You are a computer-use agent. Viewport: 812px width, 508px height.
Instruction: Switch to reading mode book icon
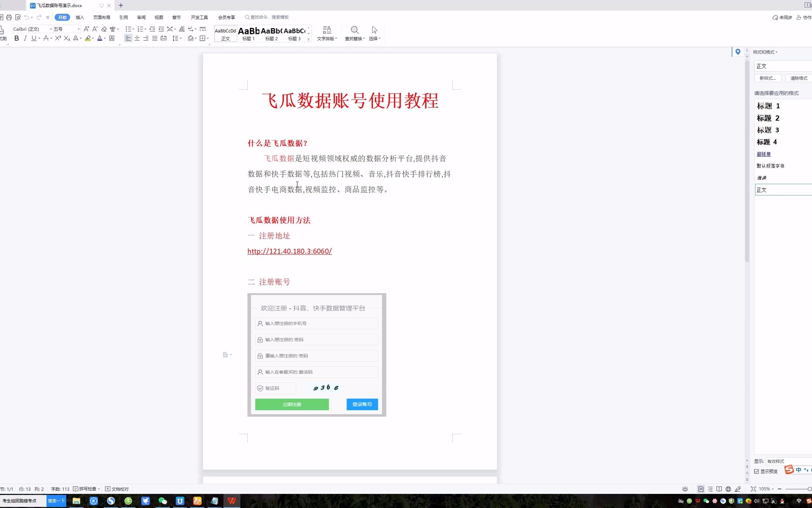[719, 489]
